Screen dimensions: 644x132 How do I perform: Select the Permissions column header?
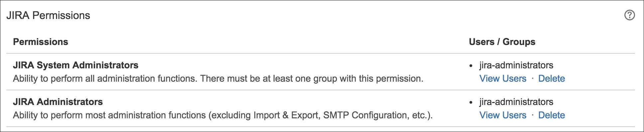pyautogui.click(x=41, y=42)
